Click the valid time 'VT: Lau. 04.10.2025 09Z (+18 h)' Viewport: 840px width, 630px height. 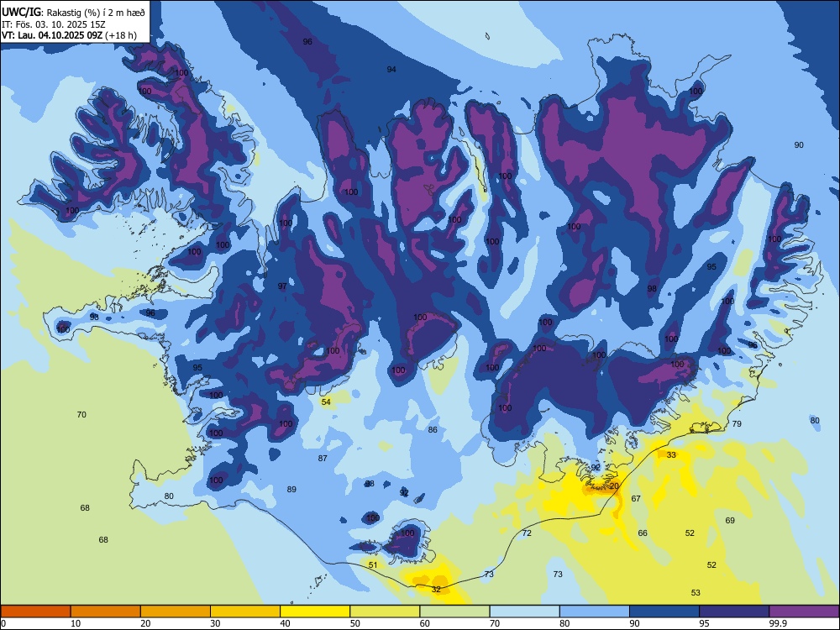[x=69, y=35]
